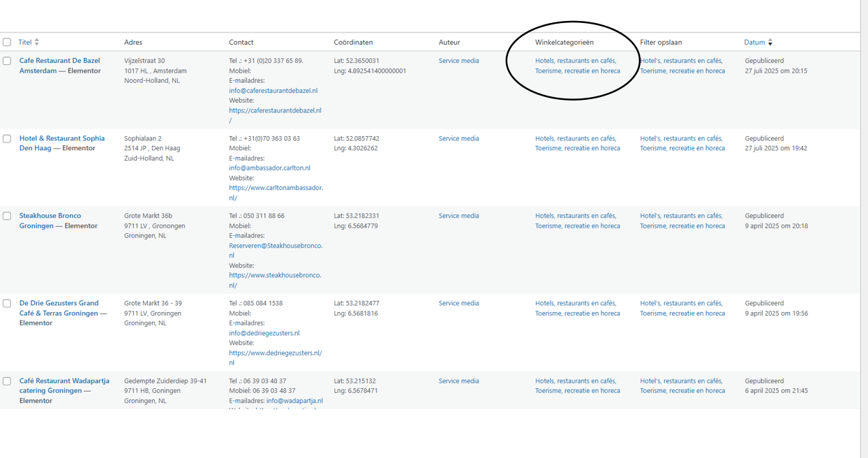Viewport: 868px width, 458px height.
Task: Click email Reserveren@Steakhousebronco.nl
Action: [276, 251]
